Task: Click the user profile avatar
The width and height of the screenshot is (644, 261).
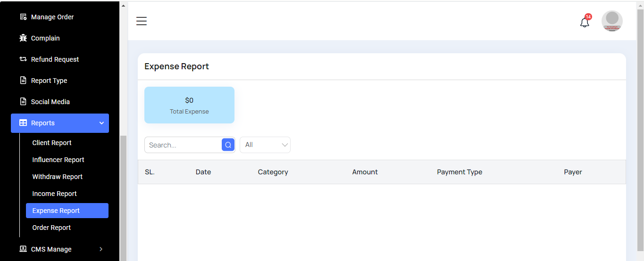Action: pos(612,21)
